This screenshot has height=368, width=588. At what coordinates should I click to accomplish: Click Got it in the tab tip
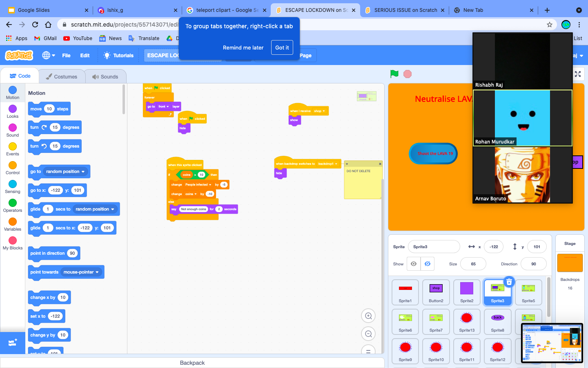coord(282,47)
